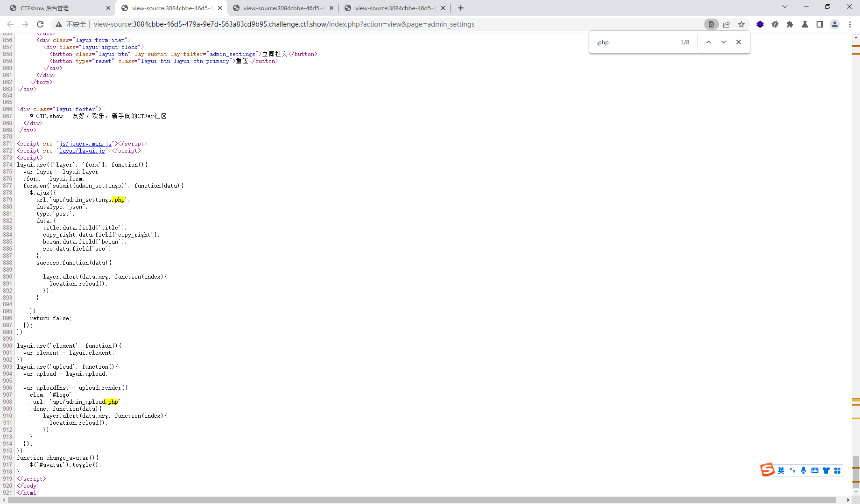Open Chrome's three-dot menu

(851, 24)
